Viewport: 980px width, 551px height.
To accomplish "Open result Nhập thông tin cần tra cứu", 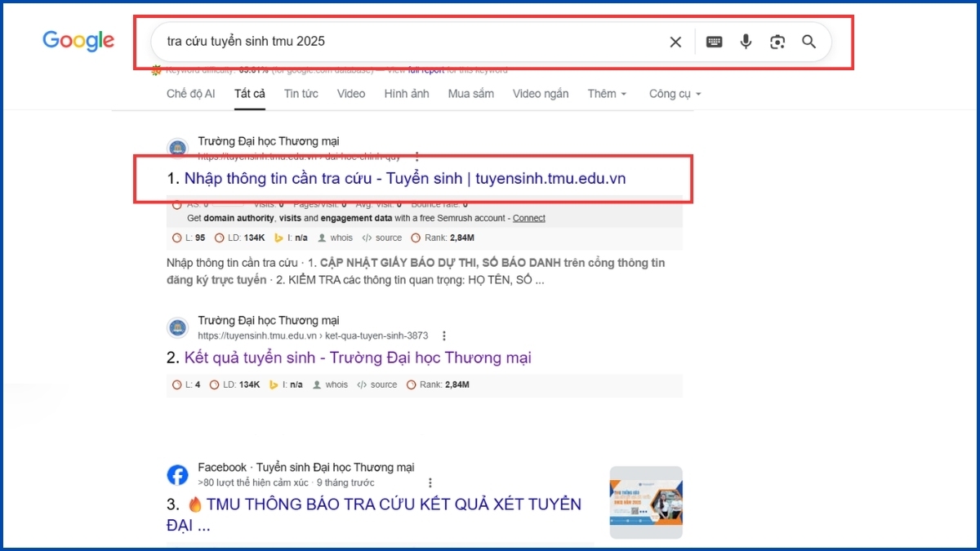I will coord(405,178).
